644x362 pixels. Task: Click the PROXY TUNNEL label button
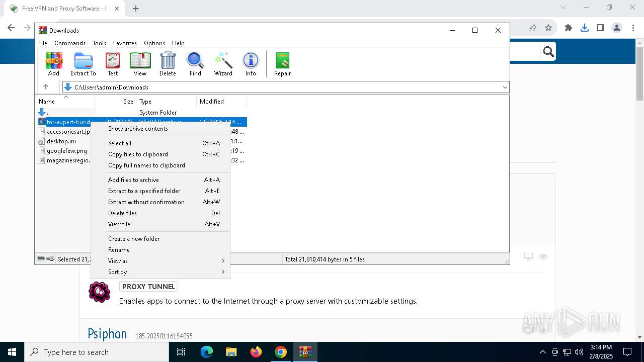(148, 287)
